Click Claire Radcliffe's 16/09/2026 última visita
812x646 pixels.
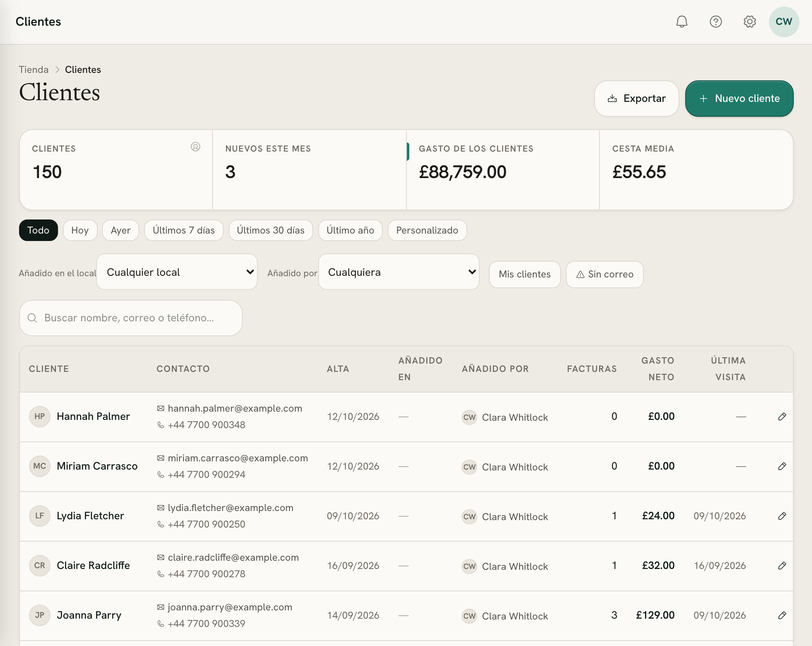point(720,566)
